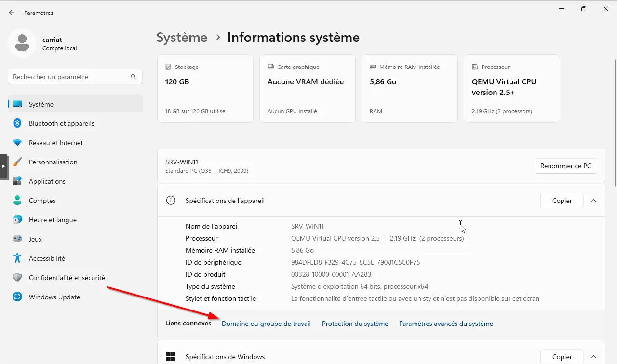
Task: Select Système in the sidebar
Action: tap(41, 104)
